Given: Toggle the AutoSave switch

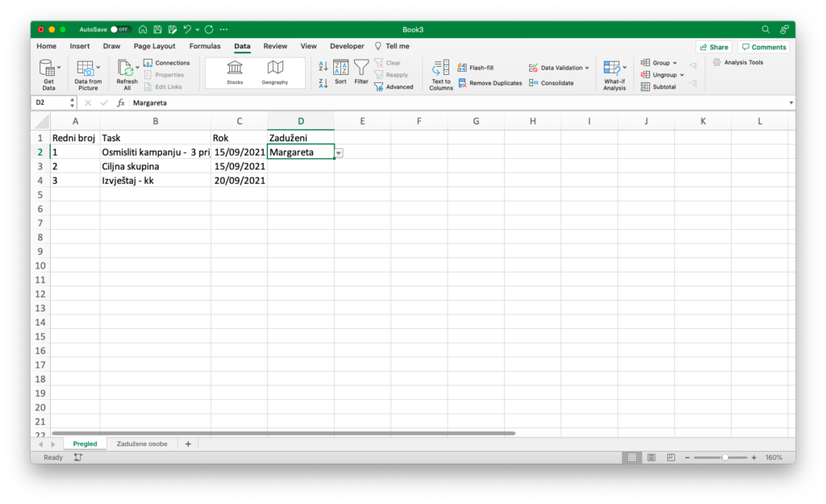Looking at the screenshot, I should 121,29.
